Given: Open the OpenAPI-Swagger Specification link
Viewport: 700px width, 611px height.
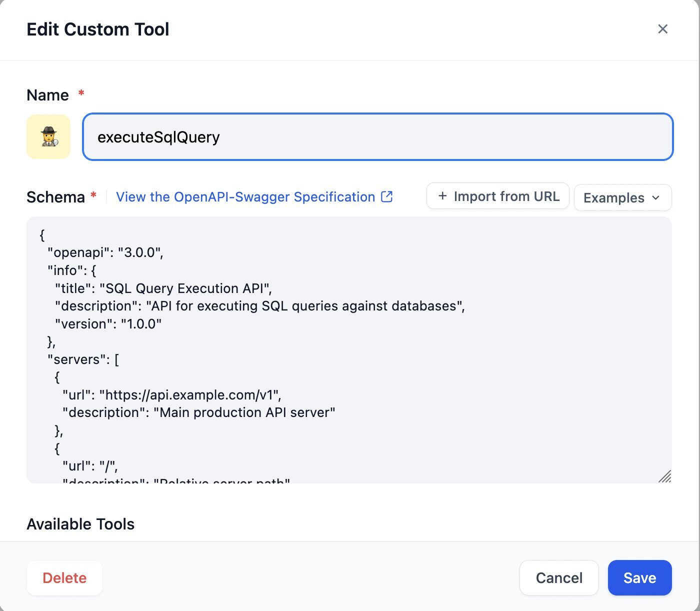Looking at the screenshot, I should tap(245, 197).
